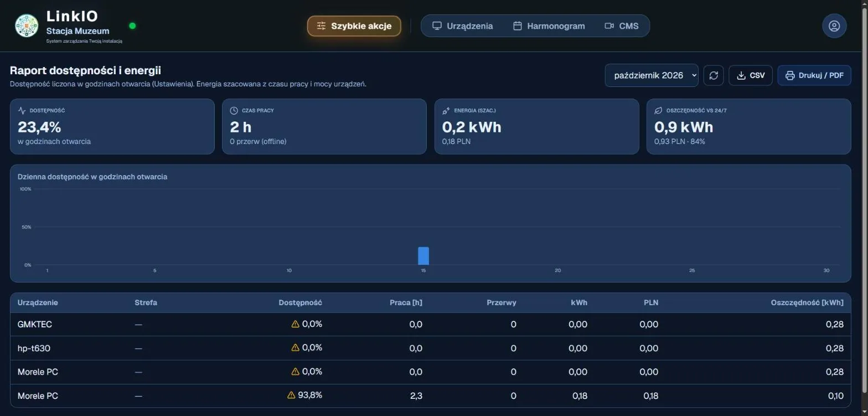Image resolution: width=868 pixels, height=416 pixels.
Task: Click the warning icon next to 93,8%
Action: [291, 396]
